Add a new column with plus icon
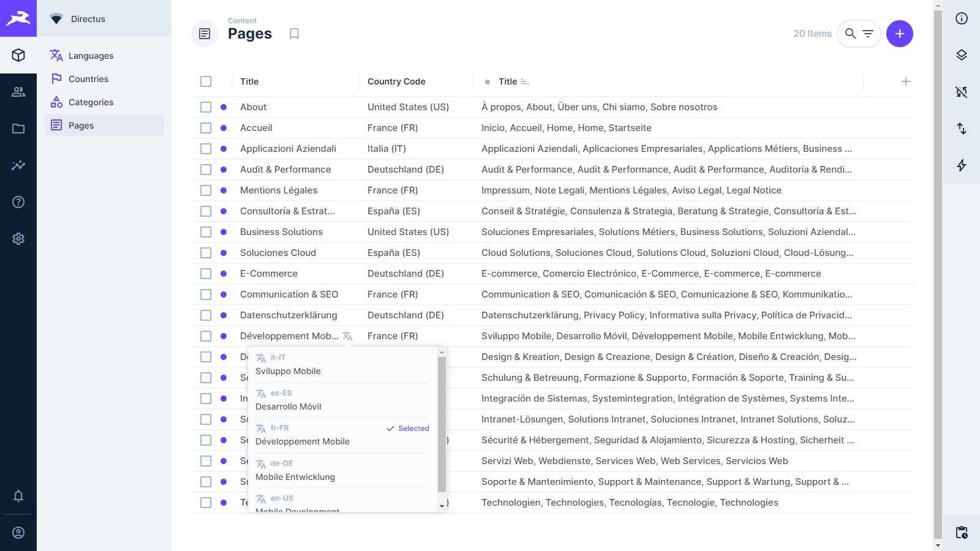Image resolution: width=980 pixels, height=551 pixels. 906,81
